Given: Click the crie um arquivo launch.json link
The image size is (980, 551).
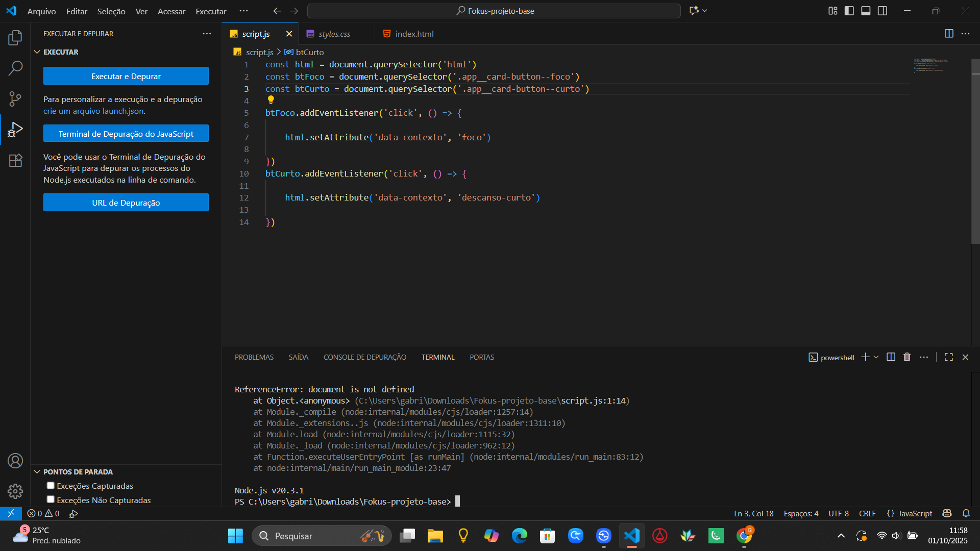Looking at the screenshot, I should click(x=93, y=111).
